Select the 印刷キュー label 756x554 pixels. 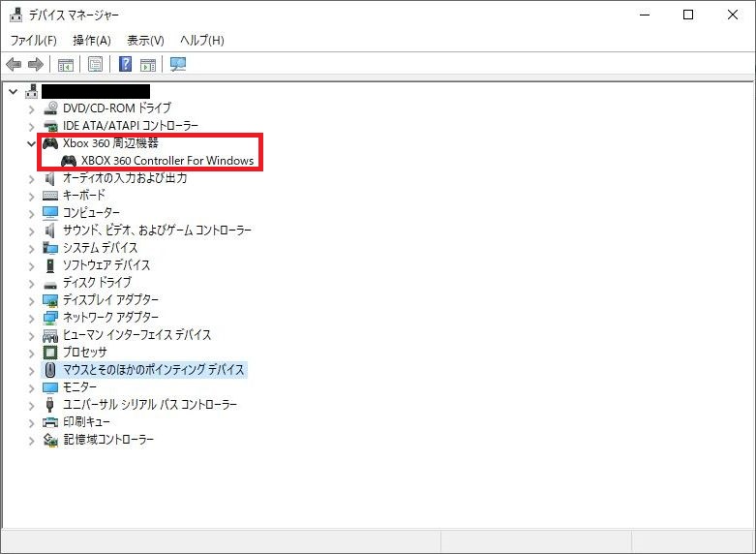tap(86, 422)
